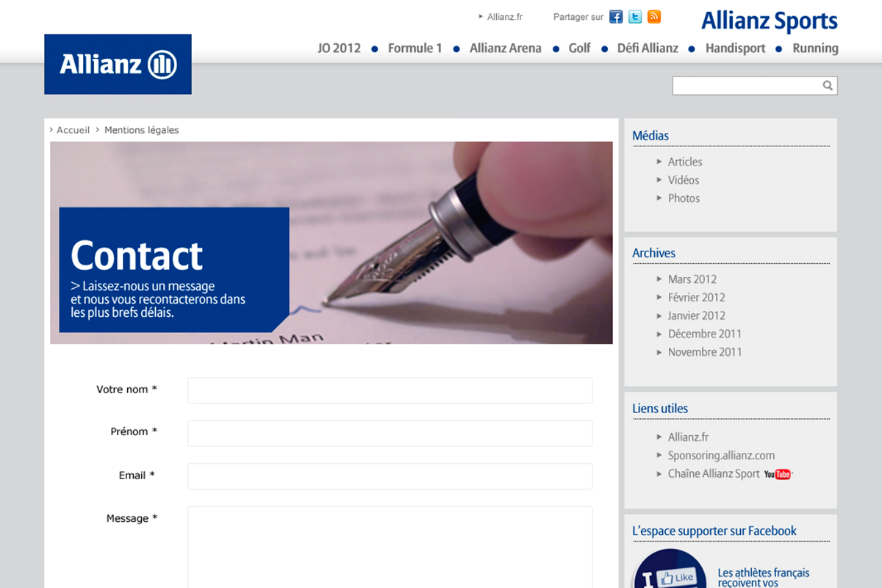Open the JO 2012 menu item
Screen dimensions: 882x588
point(339,49)
